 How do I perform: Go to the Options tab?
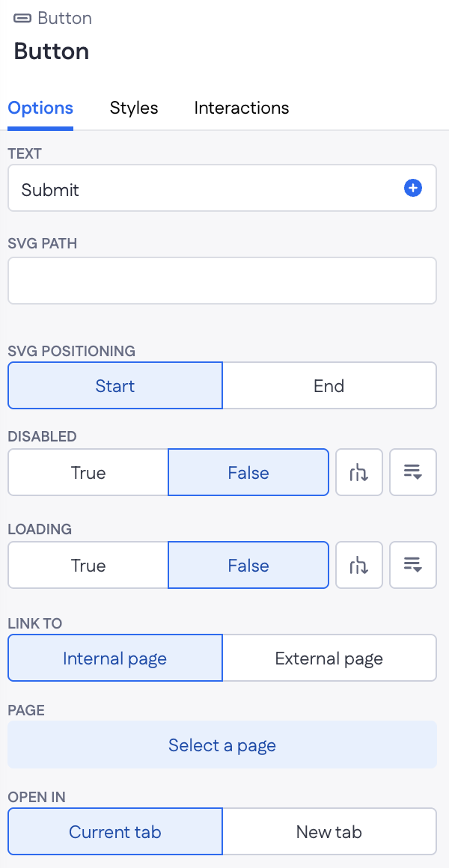click(40, 108)
